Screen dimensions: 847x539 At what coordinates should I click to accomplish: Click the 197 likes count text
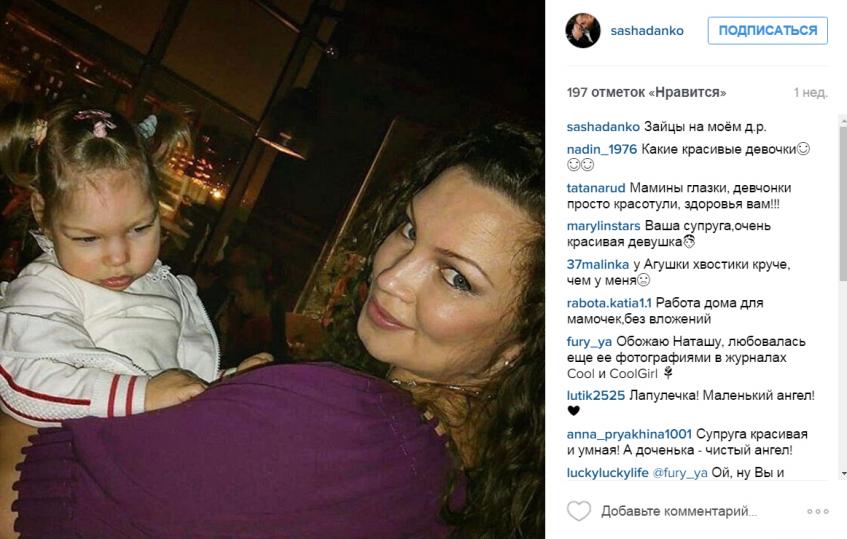[x=646, y=92]
